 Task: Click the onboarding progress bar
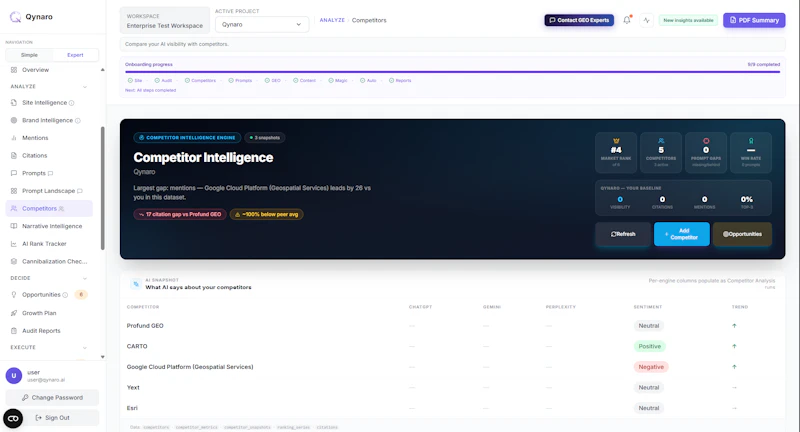(453, 72)
